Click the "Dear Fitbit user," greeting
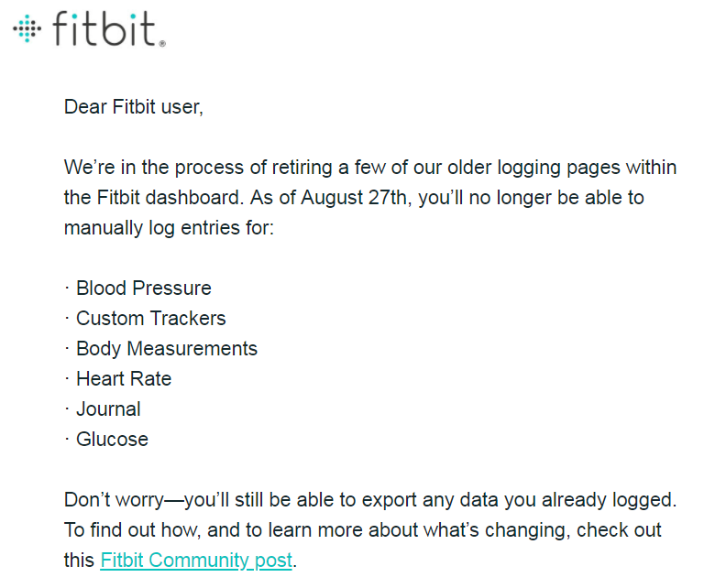The height and width of the screenshot is (588, 704). coord(133,107)
